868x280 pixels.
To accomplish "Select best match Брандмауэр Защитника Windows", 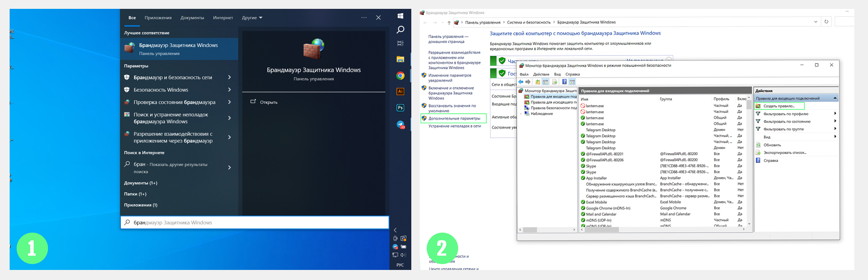I will [179, 49].
